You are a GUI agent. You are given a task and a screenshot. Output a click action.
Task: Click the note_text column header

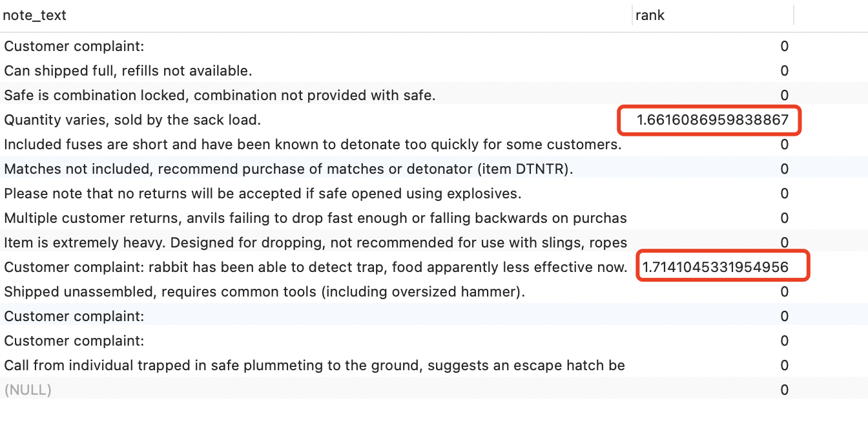click(35, 16)
